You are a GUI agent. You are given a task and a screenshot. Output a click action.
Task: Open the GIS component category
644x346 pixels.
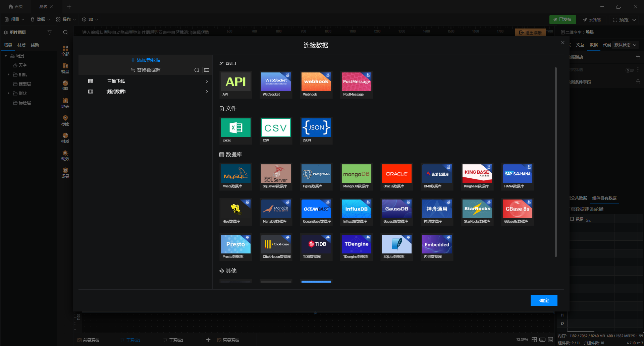tap(65, 85)
